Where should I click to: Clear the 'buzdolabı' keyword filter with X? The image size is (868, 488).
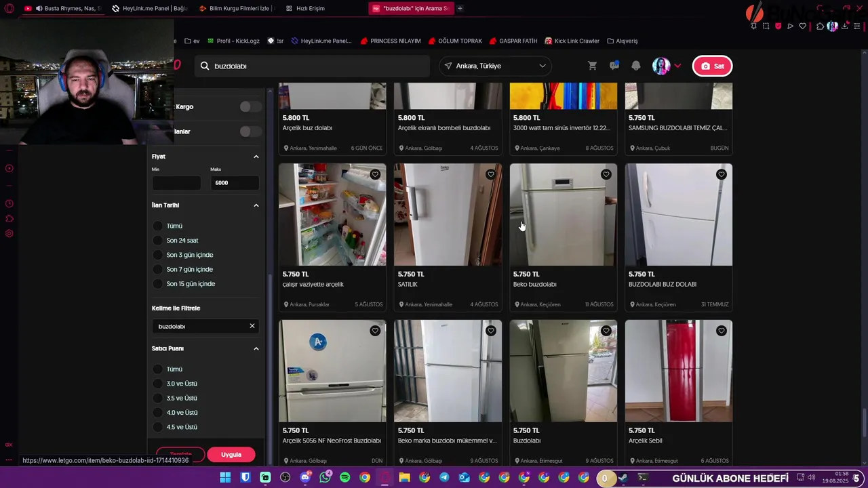pyautogui.click(x=252, y=326)
